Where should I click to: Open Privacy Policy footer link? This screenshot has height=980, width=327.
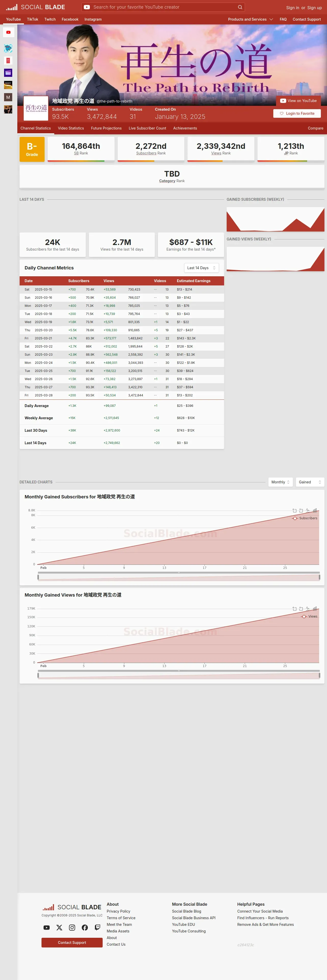click(x=118, y=911)
